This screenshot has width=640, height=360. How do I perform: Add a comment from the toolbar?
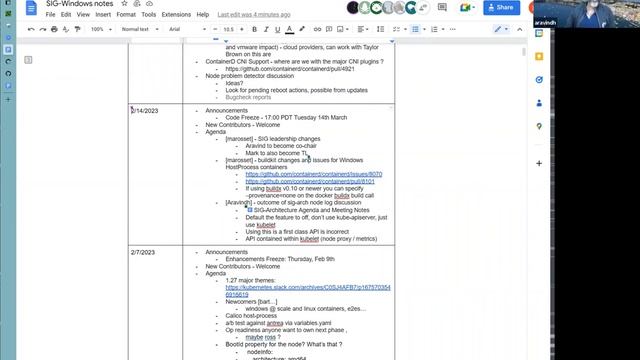pos(329,29)
